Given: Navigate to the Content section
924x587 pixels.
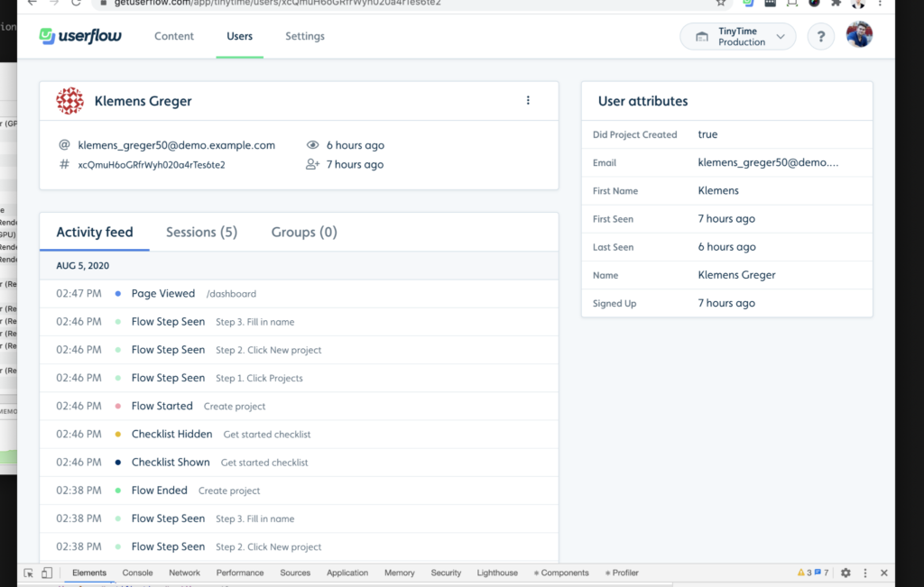Looking at the screenshot, I should [174, 36].
